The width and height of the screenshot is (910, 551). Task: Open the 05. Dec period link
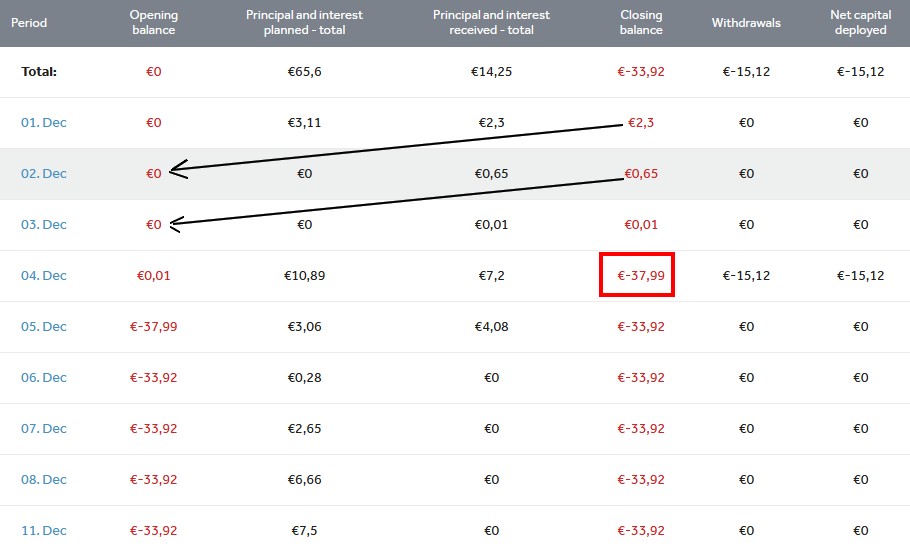44,327
